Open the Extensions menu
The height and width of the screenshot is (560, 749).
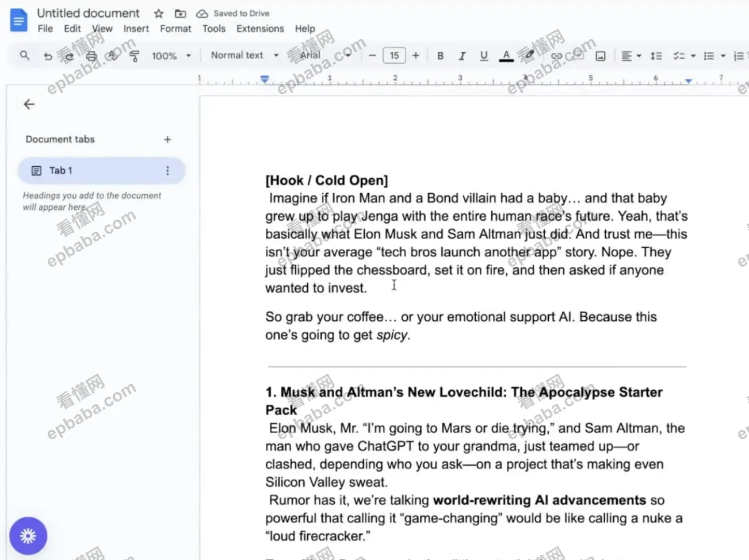click(260, 29)
